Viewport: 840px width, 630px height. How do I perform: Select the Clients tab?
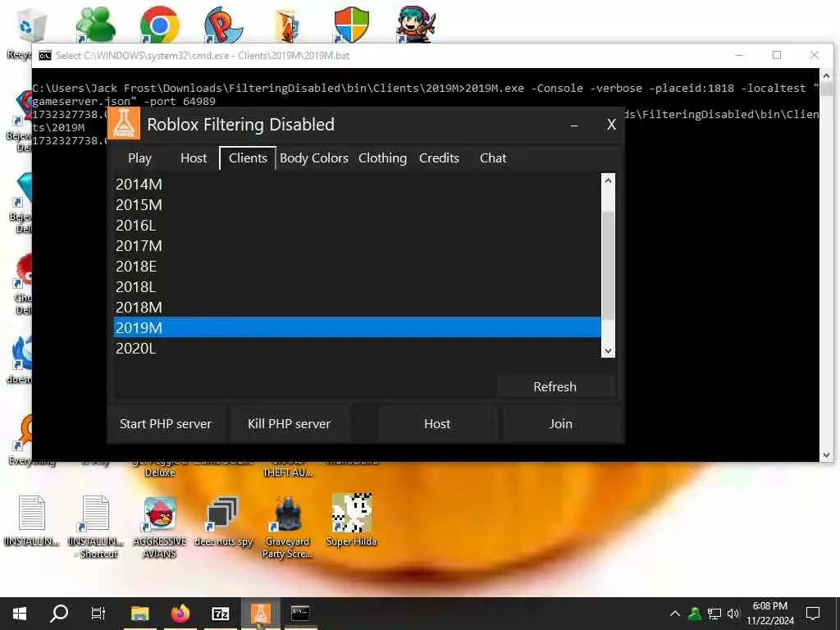248,158
